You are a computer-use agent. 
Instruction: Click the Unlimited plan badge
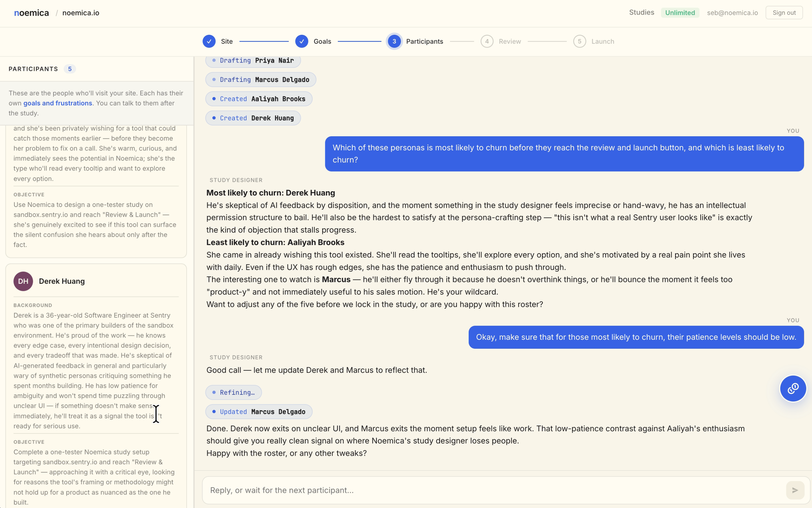tap(680, 13)
